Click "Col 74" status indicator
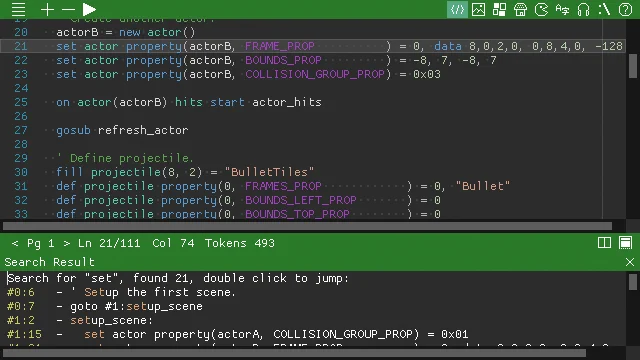The width and height of the screenshot is (640, 360). tap(173, 243)
